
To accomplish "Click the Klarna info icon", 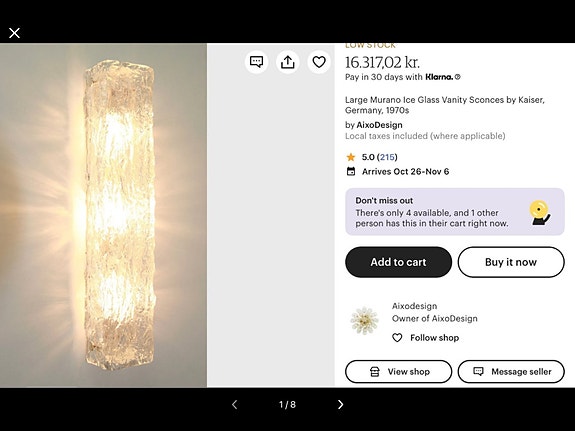I will pos(457,77).
